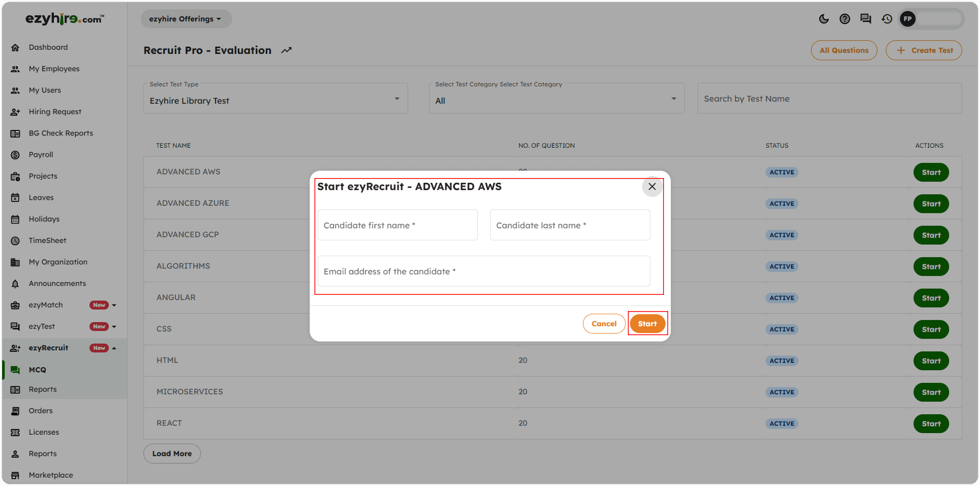Click the All Questions button
980x486 pixels.
point(844,50)
